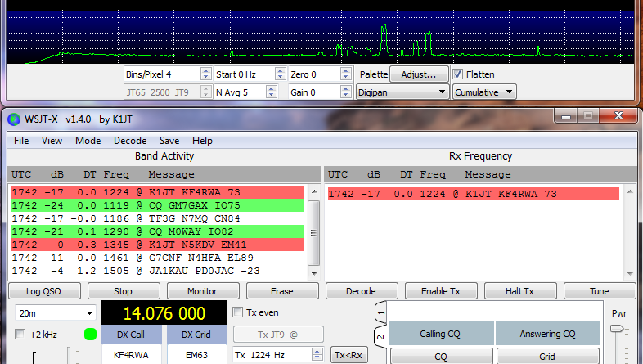The height and width of the screenshot is (364, 643).
Task: Toggle the Flatten checkbox
Action: click(457, 74)
